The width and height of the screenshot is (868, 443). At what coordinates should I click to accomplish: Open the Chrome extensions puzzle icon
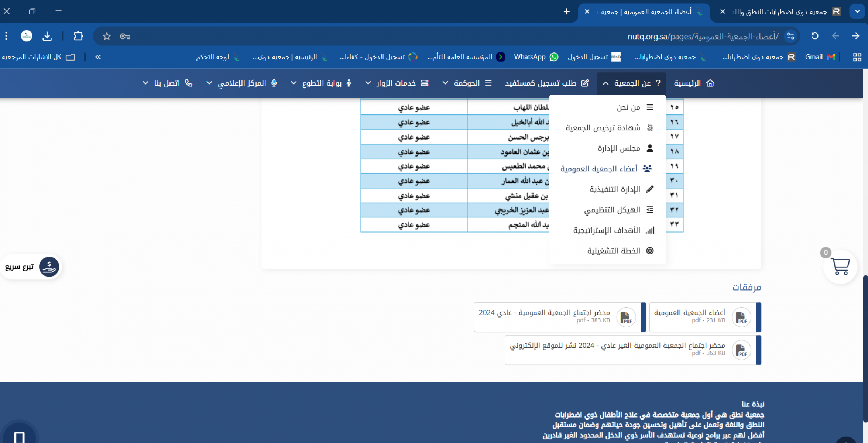click(78, 36)
